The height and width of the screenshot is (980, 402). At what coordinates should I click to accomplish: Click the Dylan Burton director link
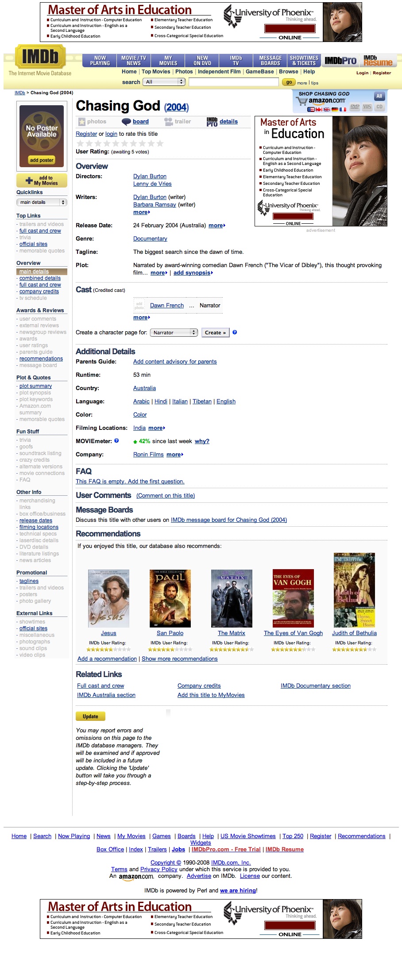(150, 176)
